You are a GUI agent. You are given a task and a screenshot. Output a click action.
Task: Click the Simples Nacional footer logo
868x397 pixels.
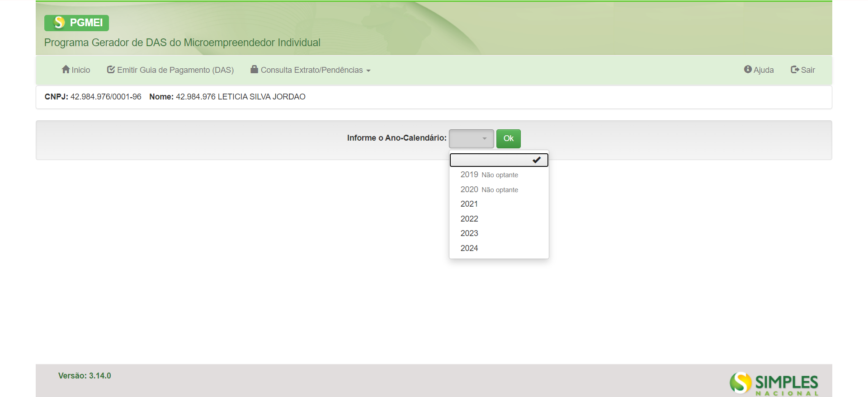(774, 383)
